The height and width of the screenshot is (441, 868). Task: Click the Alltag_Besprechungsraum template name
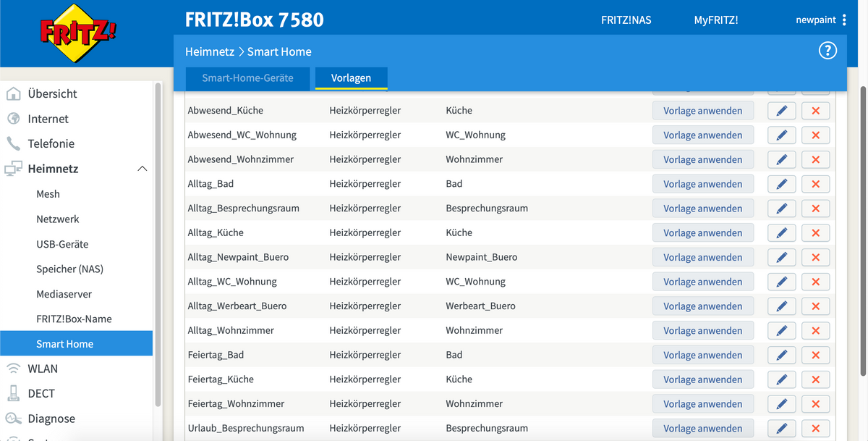click(243, 209)
